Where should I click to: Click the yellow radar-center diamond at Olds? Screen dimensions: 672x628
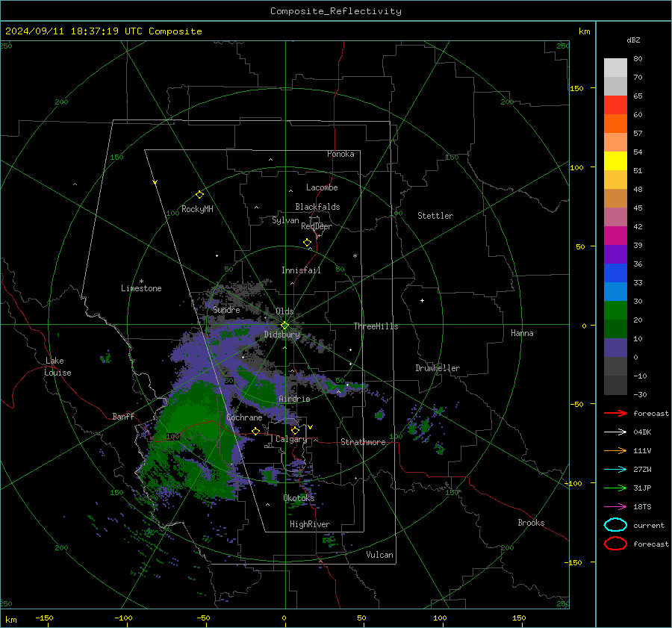pyautogui.click(x=284, y=326)
